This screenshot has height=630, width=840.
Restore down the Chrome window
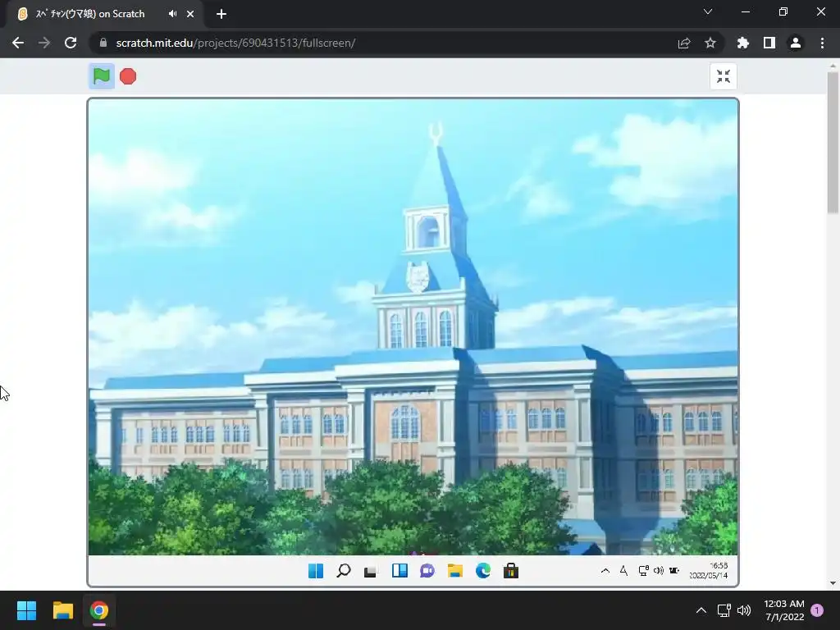pos(783,11)
